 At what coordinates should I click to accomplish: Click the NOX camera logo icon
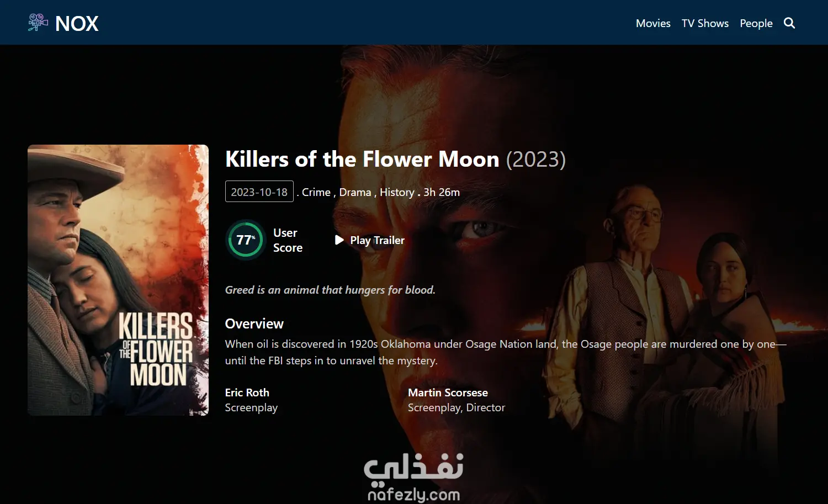[38, 23]
